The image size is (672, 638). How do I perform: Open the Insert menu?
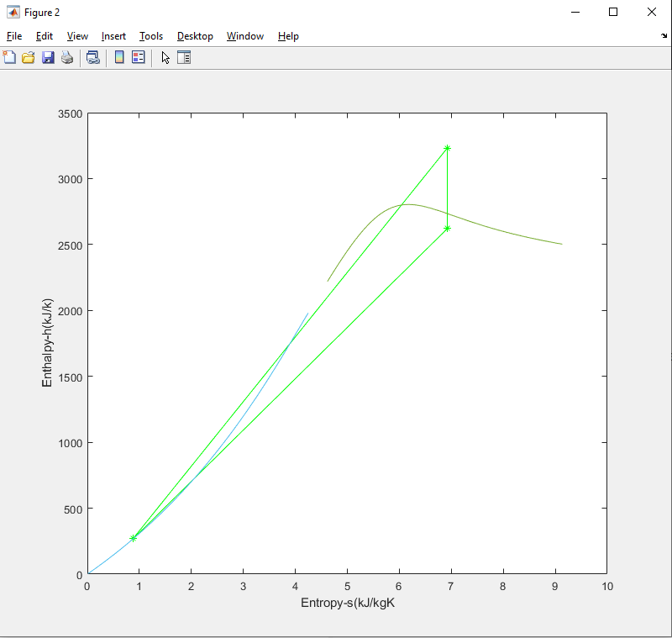(113, 36)
